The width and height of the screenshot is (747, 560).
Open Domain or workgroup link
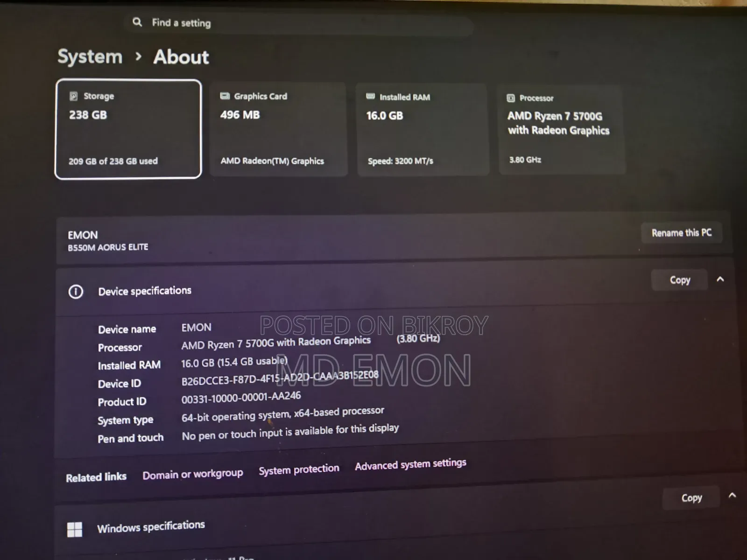[x=193, y=474]
